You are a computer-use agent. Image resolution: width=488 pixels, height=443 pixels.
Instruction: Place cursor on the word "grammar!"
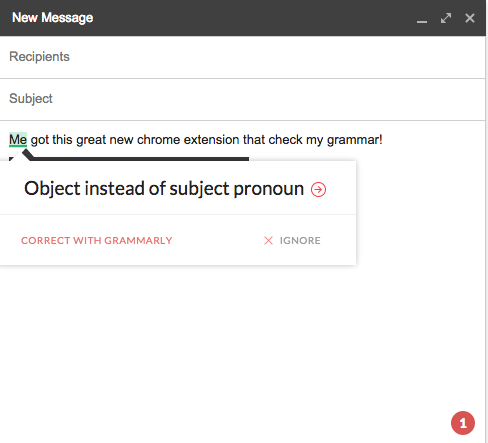point(354,140)
